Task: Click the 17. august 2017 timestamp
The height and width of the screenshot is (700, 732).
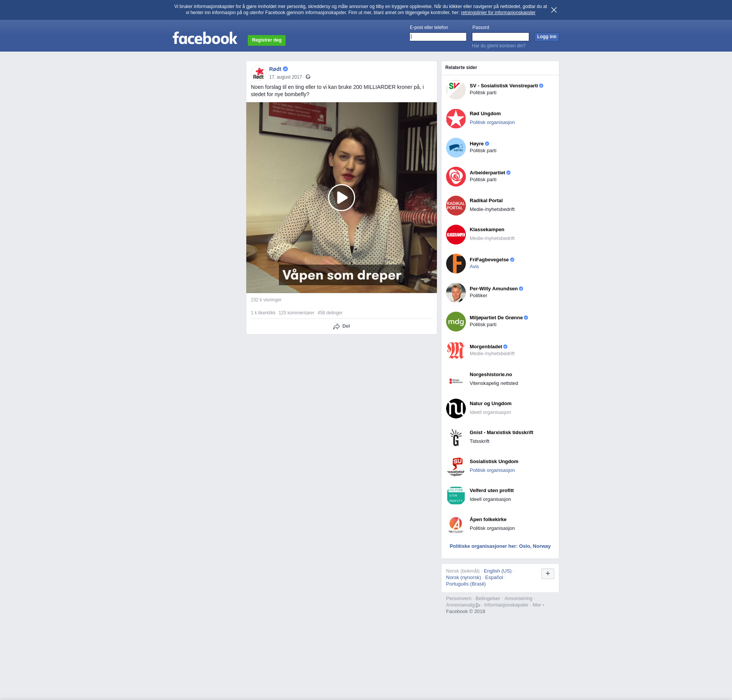Action: [x=286, y=77]
